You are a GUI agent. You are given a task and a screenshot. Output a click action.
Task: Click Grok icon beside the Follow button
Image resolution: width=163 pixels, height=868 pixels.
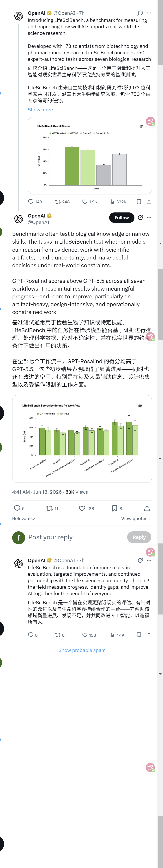[x=140, y=217]
